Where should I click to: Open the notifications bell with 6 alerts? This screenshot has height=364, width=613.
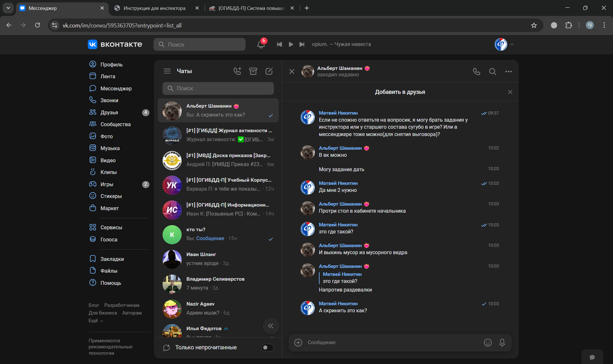click(260, 44)
